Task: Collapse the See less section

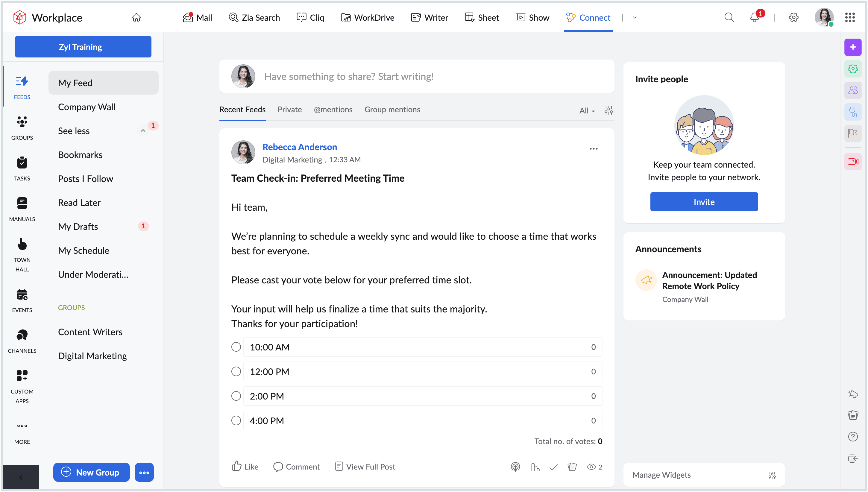Action: pos(143,131)
